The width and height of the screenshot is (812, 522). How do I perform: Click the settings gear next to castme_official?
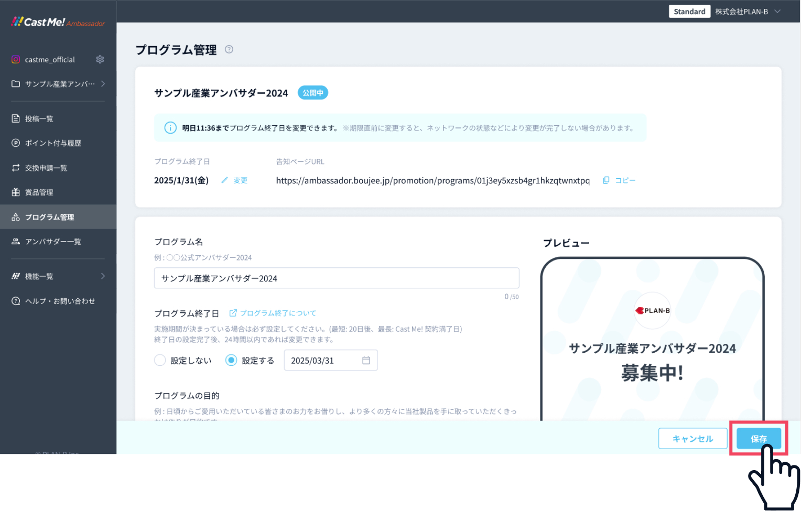100,60
